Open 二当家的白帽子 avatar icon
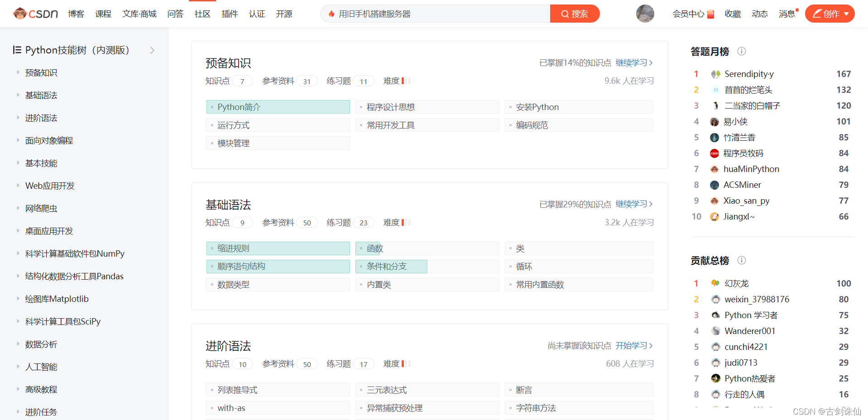The height and width of the screenshot is (420, 868). point(715,105)
